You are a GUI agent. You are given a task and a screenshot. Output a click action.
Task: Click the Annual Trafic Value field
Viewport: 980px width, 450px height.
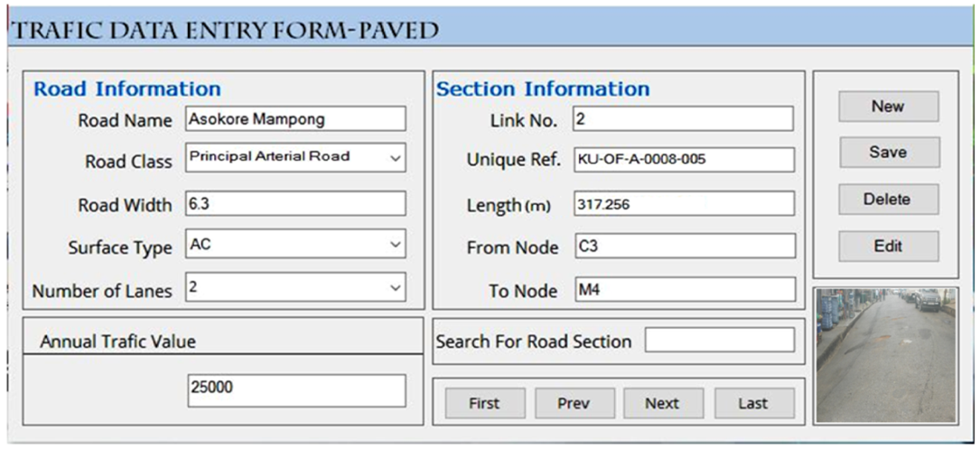coord(295,390)
